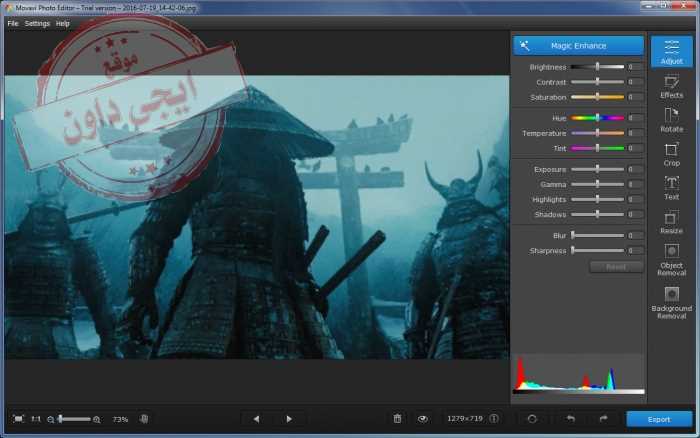Open the File menu
Viewport: 700px width, 438px height.
(x=13, y=23)
